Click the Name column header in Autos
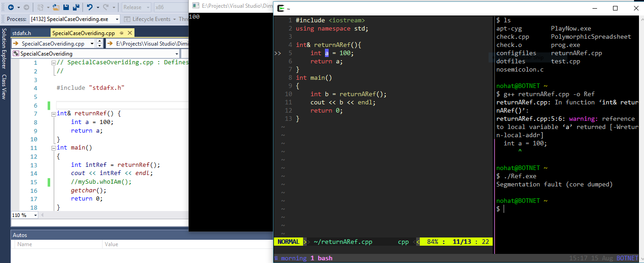This screenshot has height=263, width=644. (x=25, y=244)
